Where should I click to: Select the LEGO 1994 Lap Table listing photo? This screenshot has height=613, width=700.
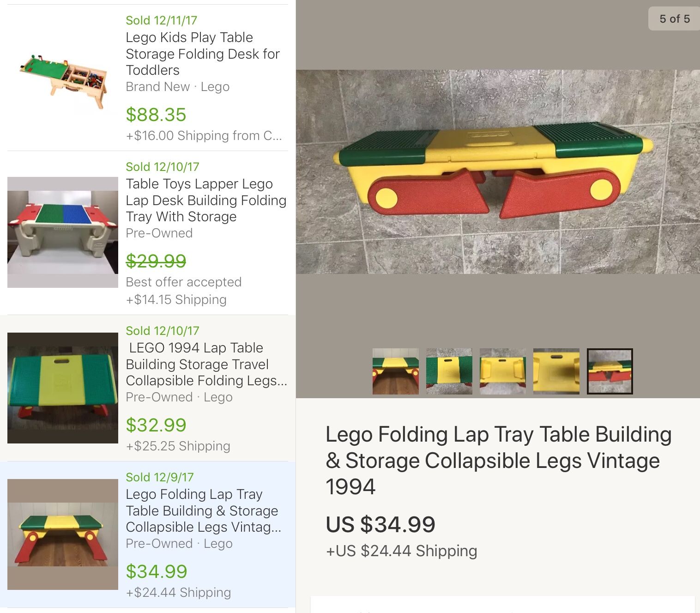(x=63, y=388)
